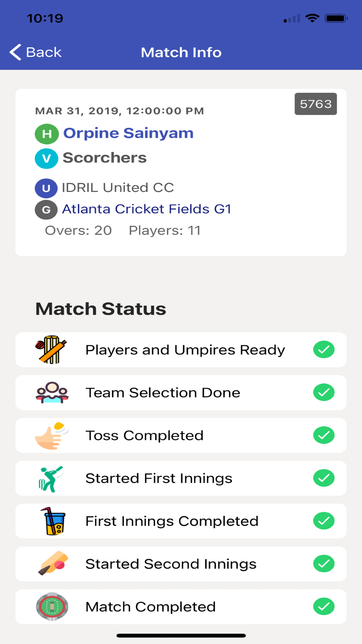This screenshot has width=362, height=644.
Task: Toggle Players and Umpires Ready checkmark
Action: [x=324, y=350]
